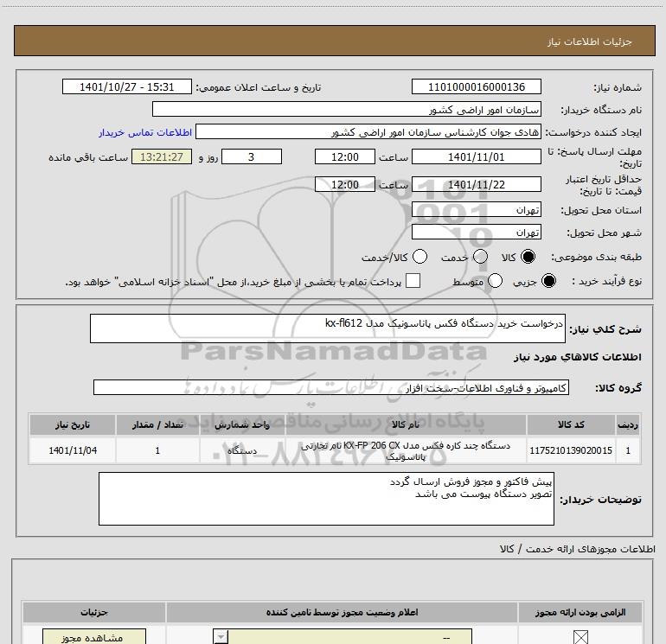Click general description field kx-fl612
Image resolution: width=666 pixels, height=644 pixels.
(328, 328)
